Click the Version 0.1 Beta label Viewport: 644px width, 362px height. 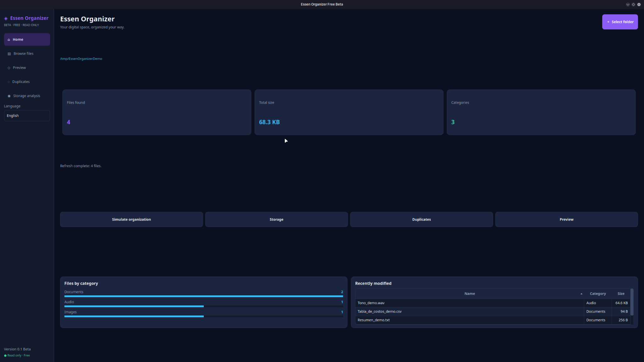click(x=17, y=349)
